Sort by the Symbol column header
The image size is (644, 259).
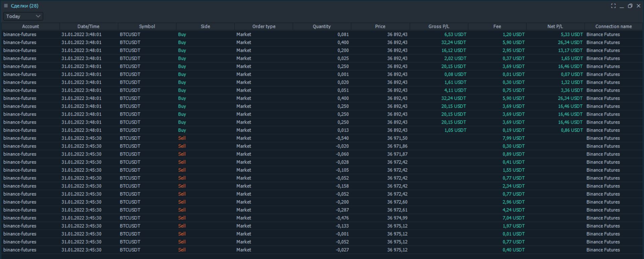[147, 26]
